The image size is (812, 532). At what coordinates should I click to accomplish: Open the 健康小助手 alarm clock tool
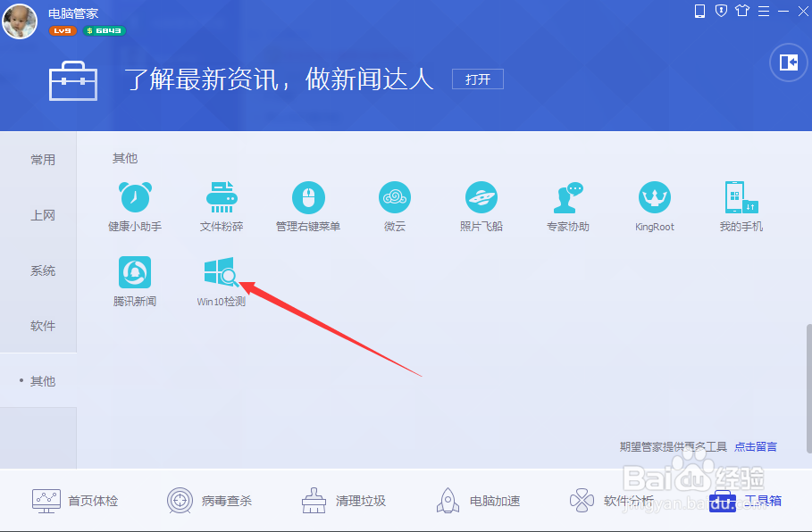pos(135,206)
